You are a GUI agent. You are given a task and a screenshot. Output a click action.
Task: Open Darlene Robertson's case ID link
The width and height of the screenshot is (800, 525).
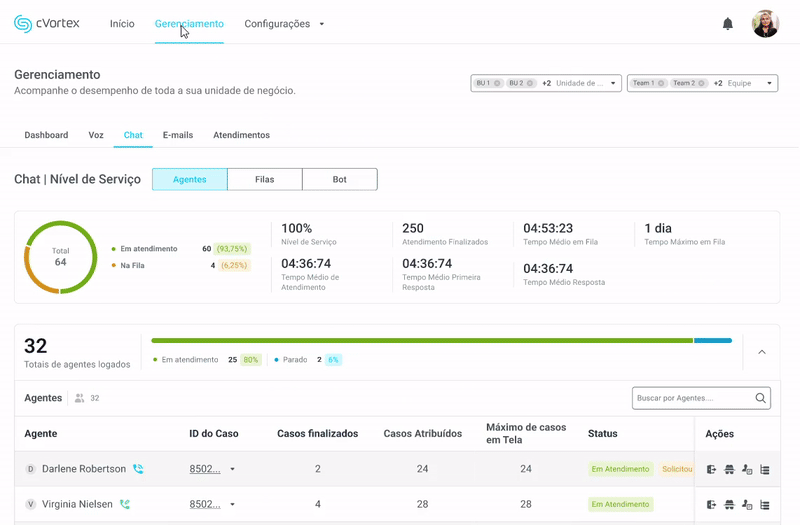click(205, 469)
